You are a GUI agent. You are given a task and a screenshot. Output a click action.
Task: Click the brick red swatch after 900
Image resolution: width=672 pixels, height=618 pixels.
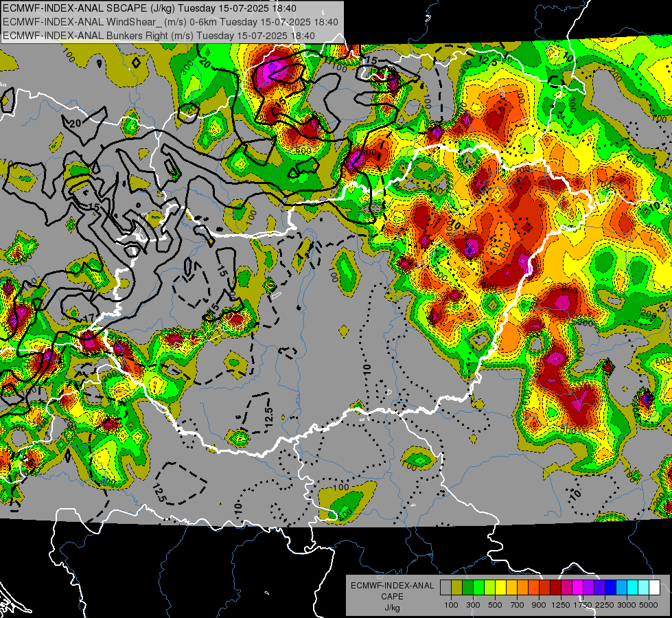(545, 587)
